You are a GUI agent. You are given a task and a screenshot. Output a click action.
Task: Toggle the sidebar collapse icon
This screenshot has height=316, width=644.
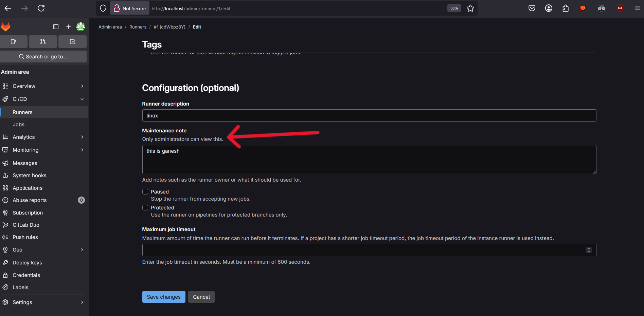point(56,26)
